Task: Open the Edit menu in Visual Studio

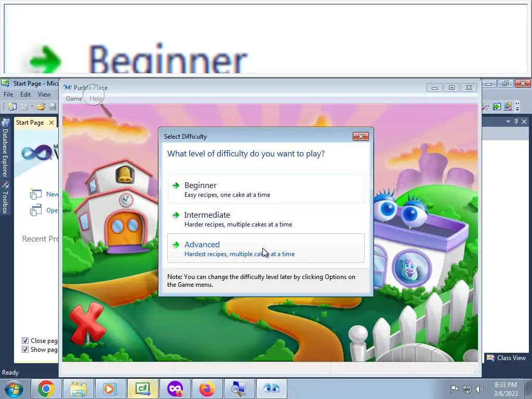Action: pos(25,95)
